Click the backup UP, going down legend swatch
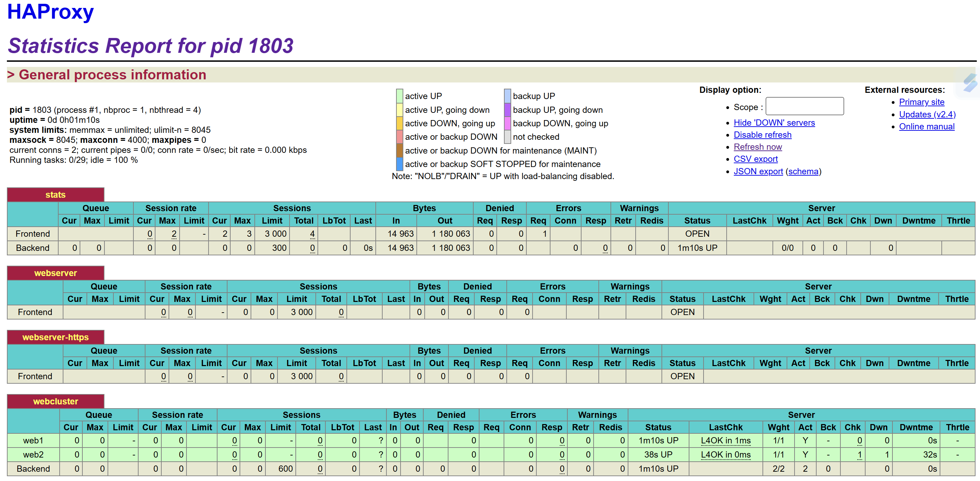The width and height of the screenshot is (980, 481). [507, 110]
